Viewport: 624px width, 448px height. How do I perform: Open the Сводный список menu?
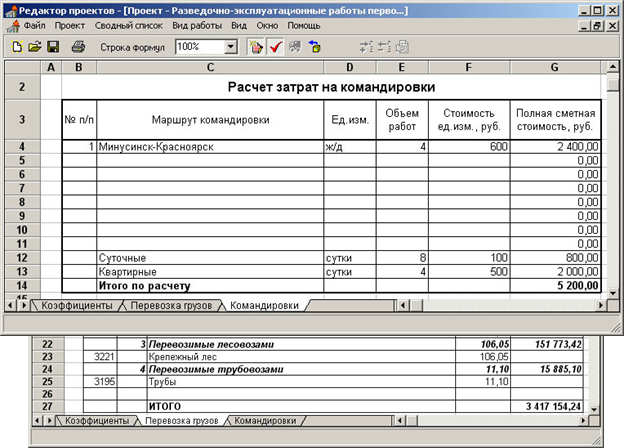tap(129, 25)
